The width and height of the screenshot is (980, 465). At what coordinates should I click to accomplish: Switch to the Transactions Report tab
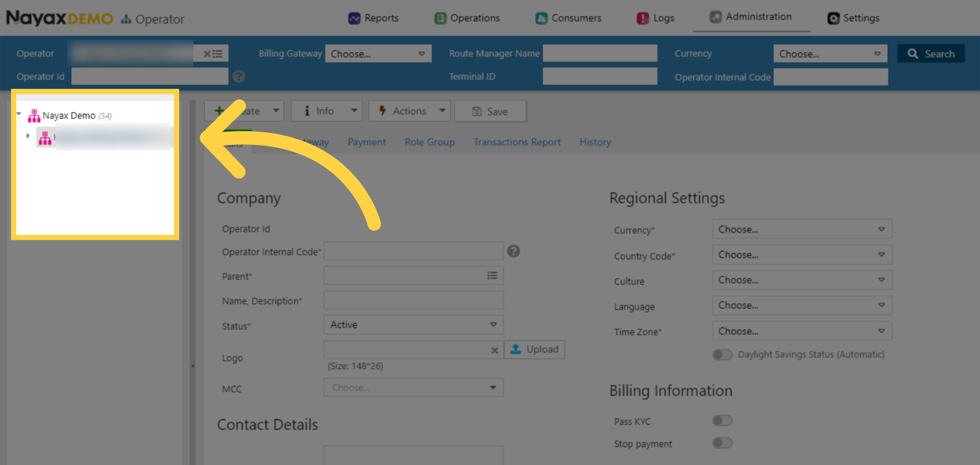click(x=517, y=142)
